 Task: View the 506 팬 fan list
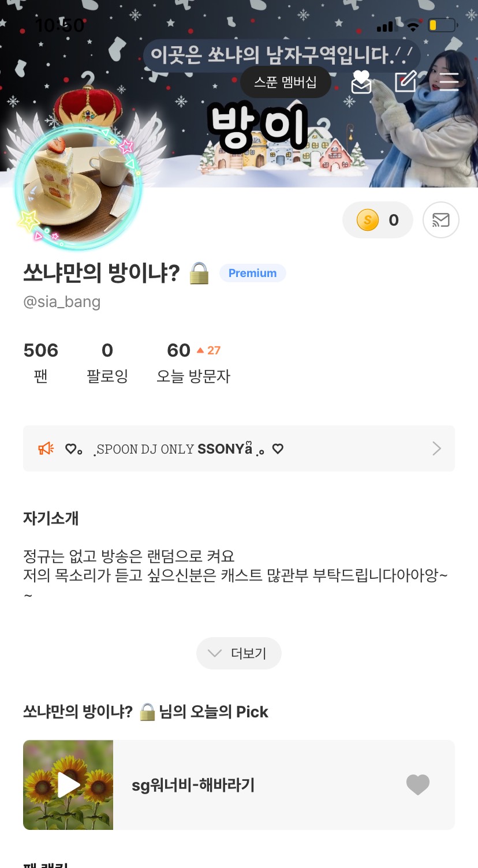41,362
